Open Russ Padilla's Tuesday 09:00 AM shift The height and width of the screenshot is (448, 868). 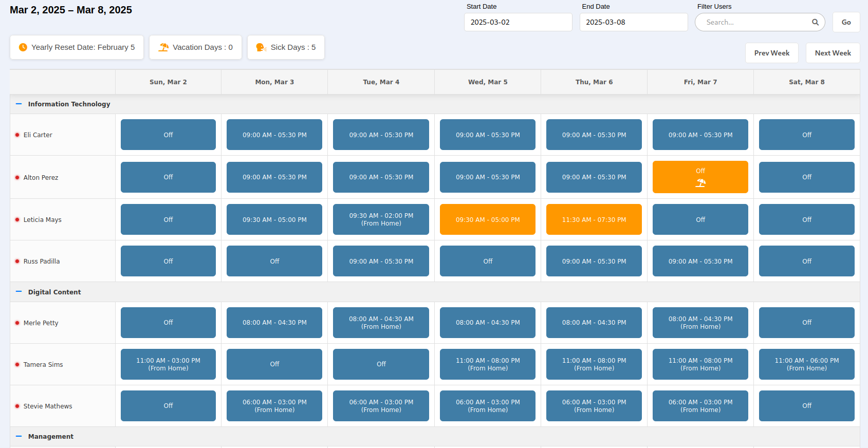[x=381, y=261]
